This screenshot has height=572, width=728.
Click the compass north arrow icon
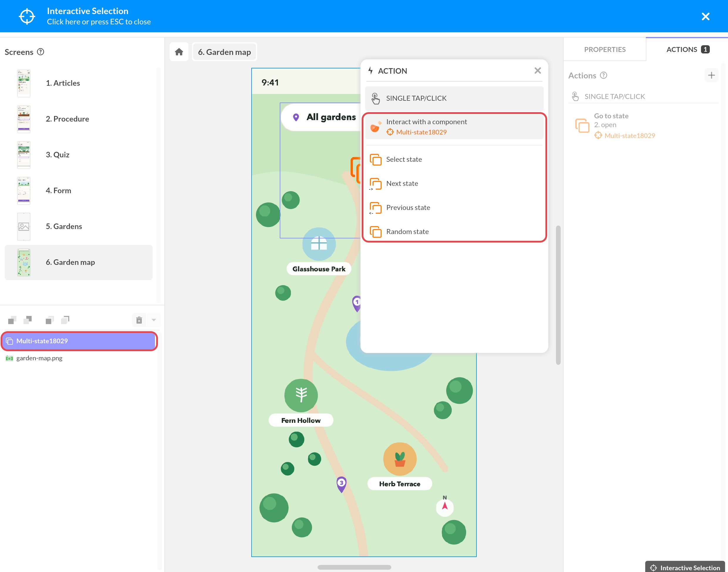tap(444, 507)
